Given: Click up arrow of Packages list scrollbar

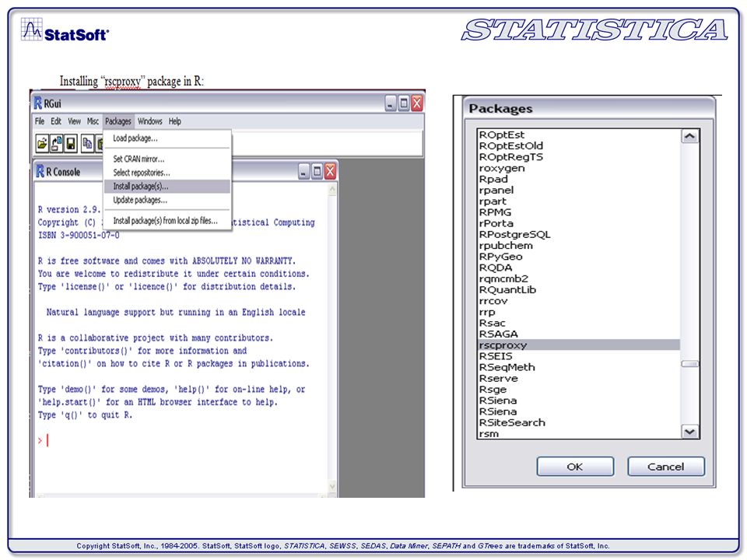Looking at the screenshot, I should coord(689,136).
